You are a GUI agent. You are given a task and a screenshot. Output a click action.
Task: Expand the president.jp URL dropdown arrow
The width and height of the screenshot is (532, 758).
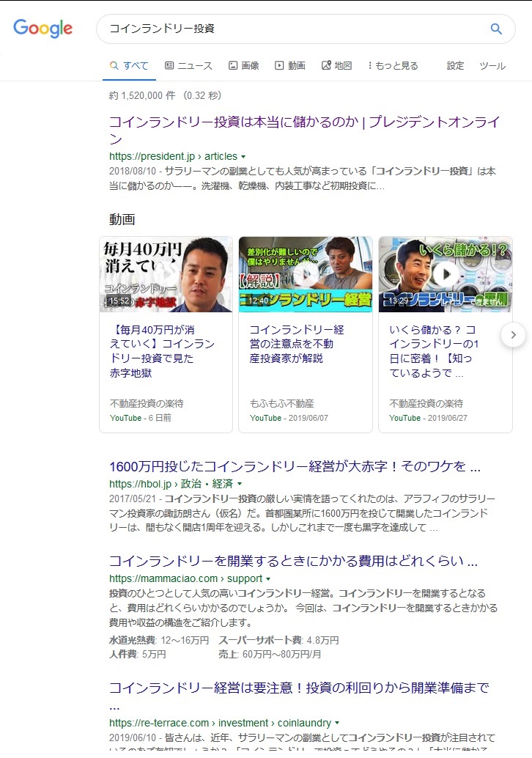click(x=243, y=157)
